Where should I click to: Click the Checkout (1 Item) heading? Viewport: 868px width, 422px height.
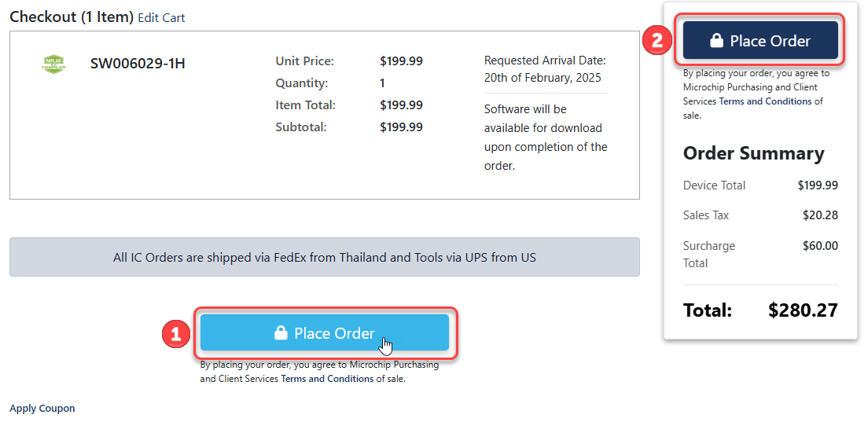click(x=71, y=17)
